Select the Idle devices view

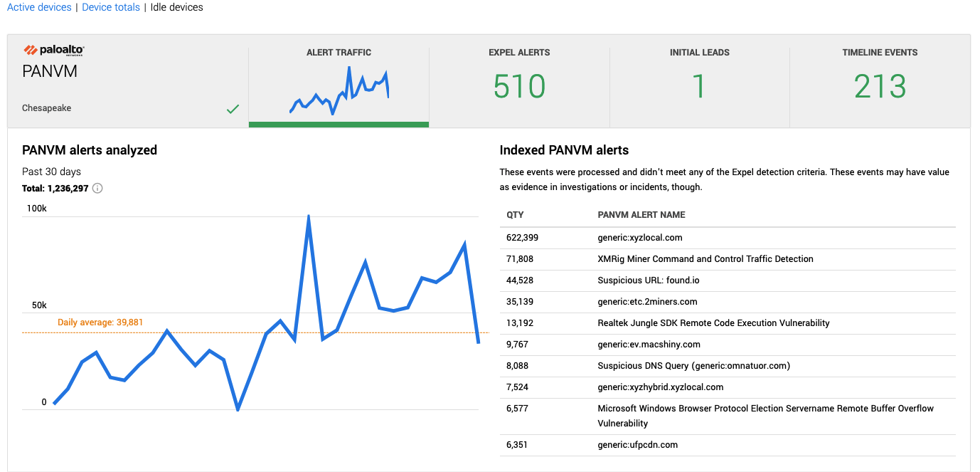click(177, 7)
